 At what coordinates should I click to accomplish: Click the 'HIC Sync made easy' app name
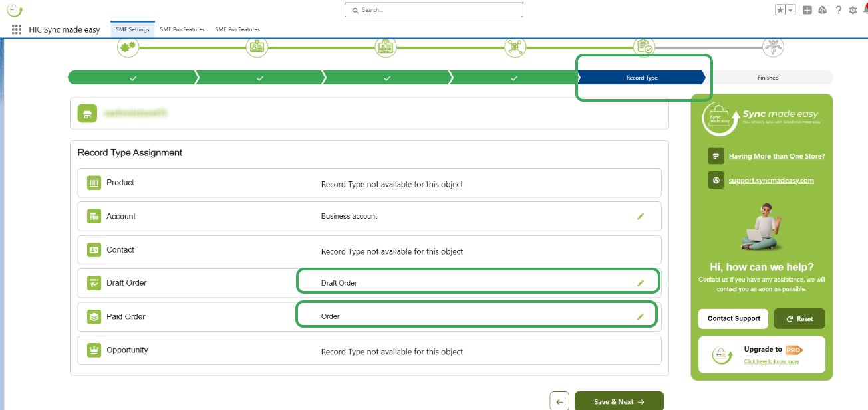[x=65, y=29]
